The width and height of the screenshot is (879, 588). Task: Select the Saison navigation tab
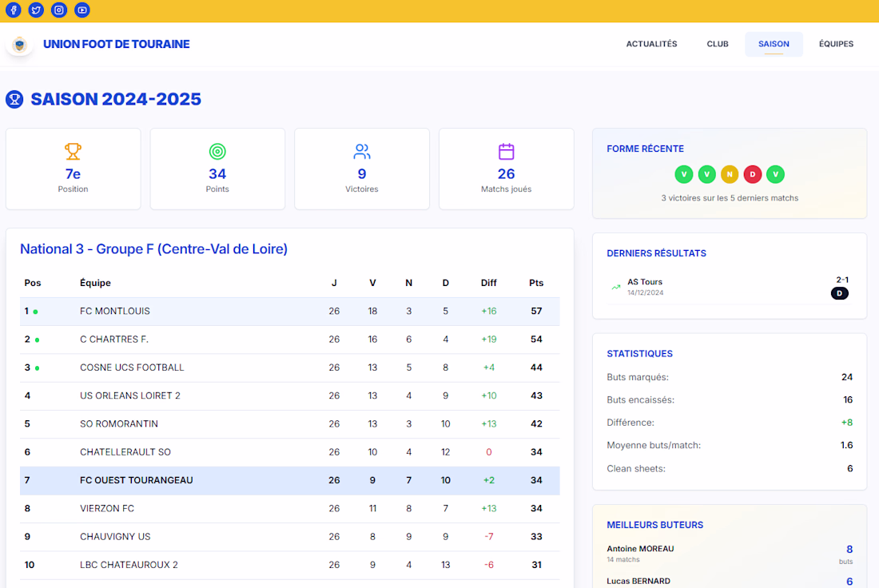pyautogui.click(x=774, y=44)
